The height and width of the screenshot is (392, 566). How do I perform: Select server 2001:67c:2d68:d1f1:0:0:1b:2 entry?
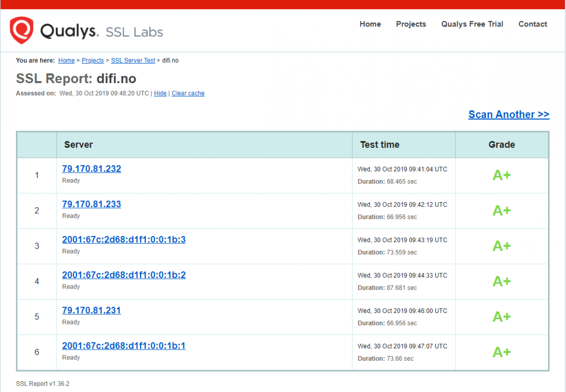pyautogui.click(x=124, y=275)
